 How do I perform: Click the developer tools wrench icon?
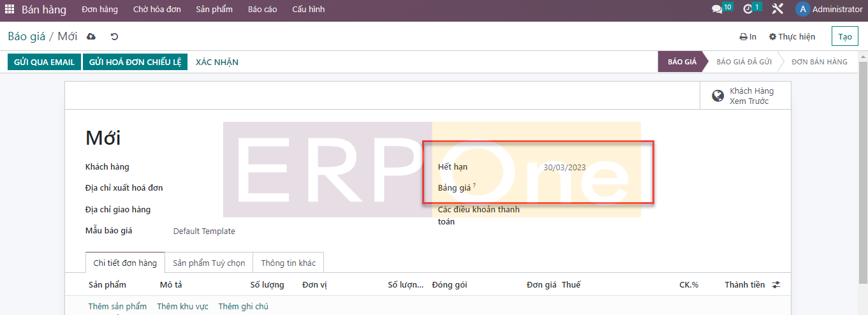point(777,10)
